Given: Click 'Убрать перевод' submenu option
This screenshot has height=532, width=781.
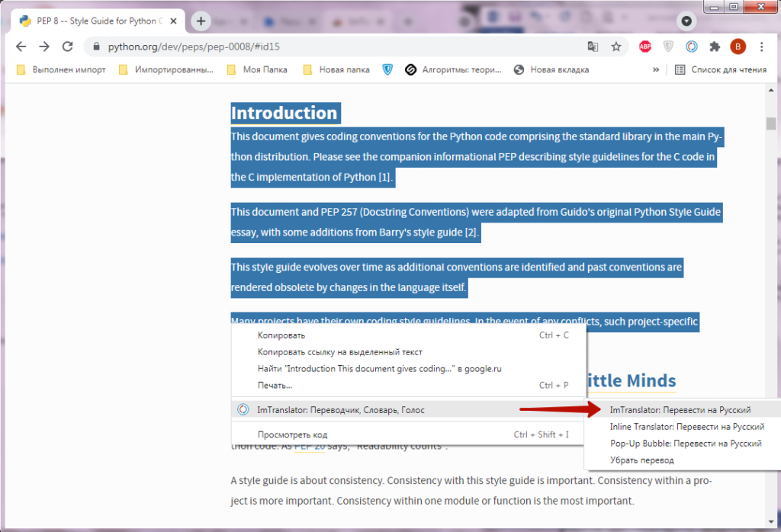Looking at the screenshot, I should [642, 460].
